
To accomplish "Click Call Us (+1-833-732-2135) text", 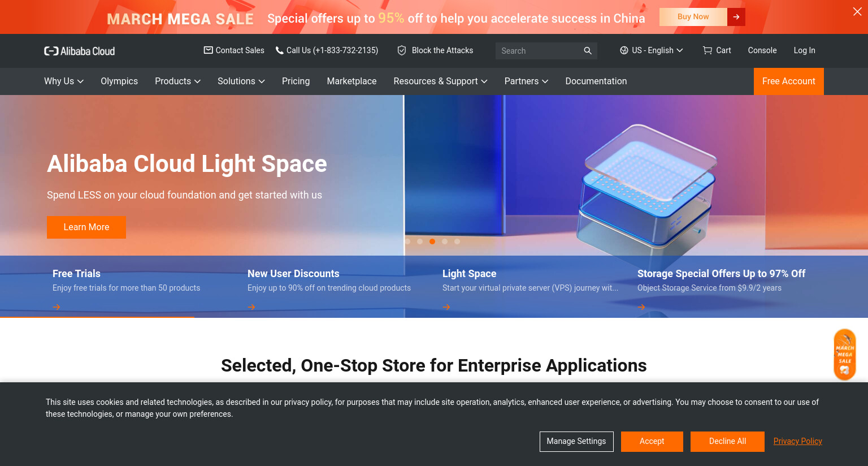I will 332,50.
